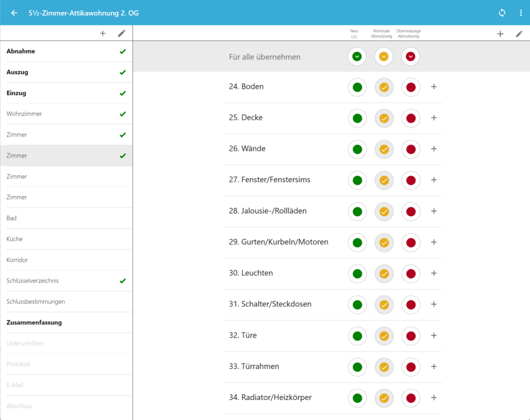Mark 33. Türrahmen as green
530x420 pixels.
coord(358,367)
